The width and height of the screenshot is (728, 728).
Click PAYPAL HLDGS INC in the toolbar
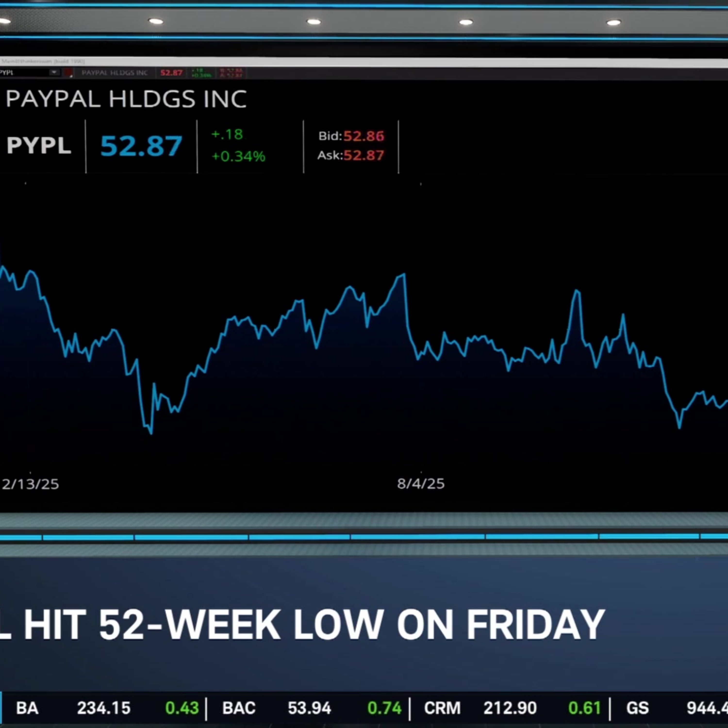pyautogui.click(x=115, y=73)
